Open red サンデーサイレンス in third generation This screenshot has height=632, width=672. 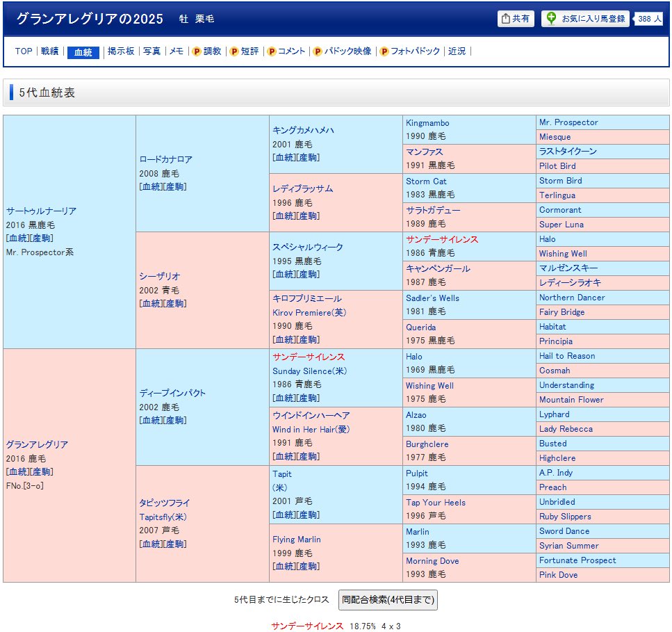pyautogui.click(x=309, y=357)
